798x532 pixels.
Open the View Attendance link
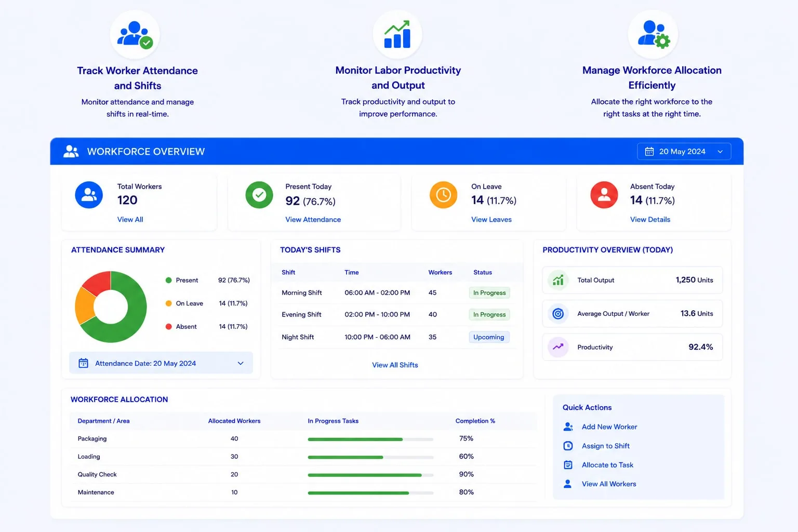tap(313, 219)
